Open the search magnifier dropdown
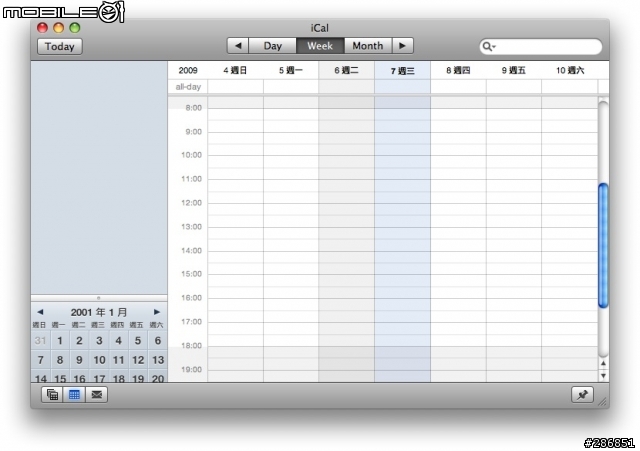 pyautogui.click(x=489, y=47)
